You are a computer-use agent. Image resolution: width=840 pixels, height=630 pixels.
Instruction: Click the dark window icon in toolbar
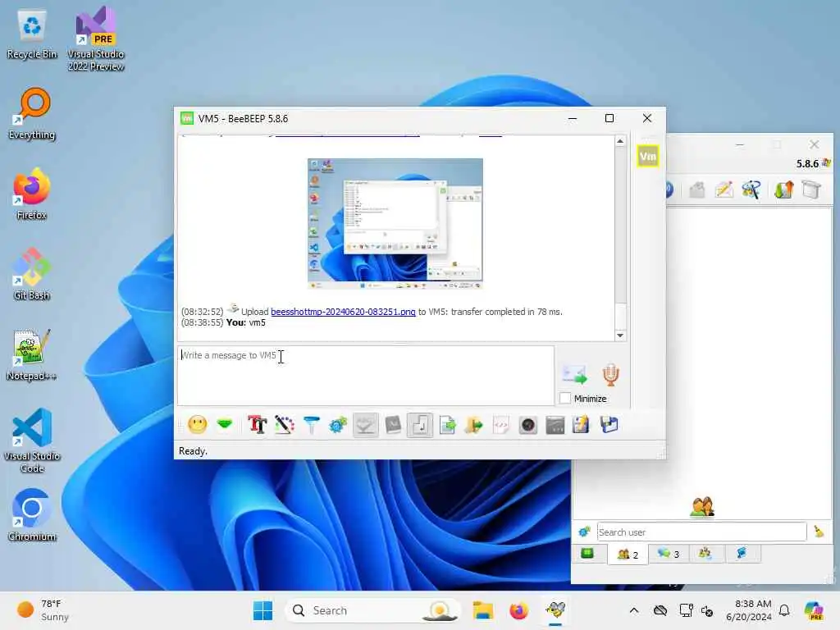coord(555,425)
